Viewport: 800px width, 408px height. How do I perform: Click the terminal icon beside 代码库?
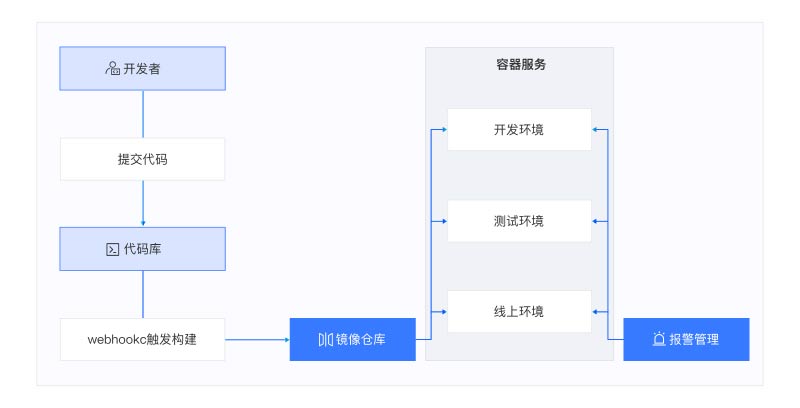[x=113, y=249]
